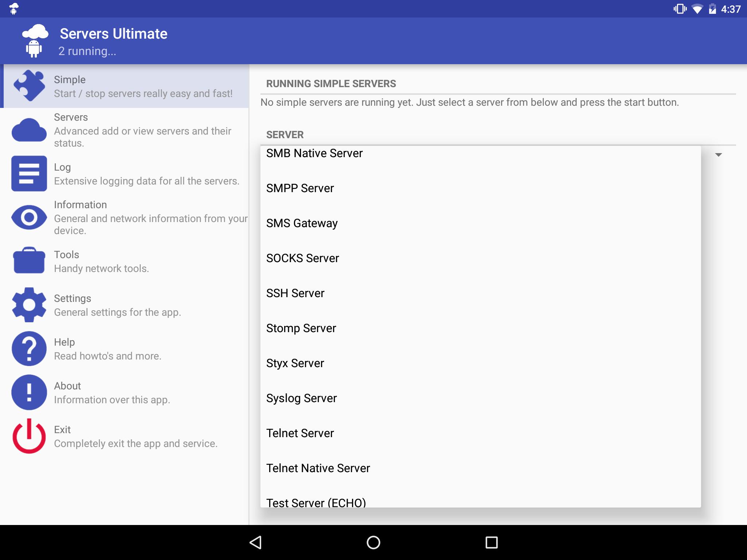Select Telnet Native Server entry
Screen dimensions: 747x560
[x=480, y=468]
